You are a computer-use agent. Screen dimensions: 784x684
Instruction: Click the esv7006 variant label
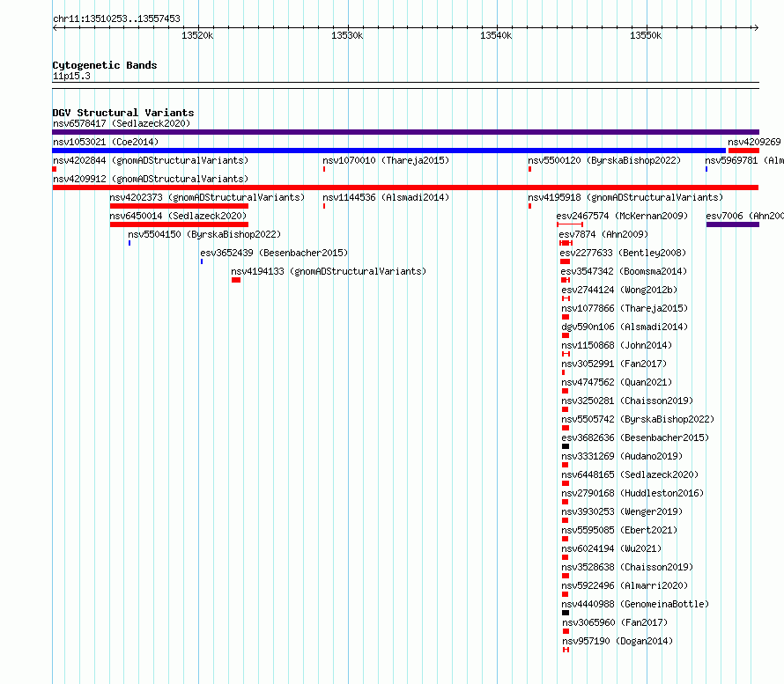tap(744, 216)
